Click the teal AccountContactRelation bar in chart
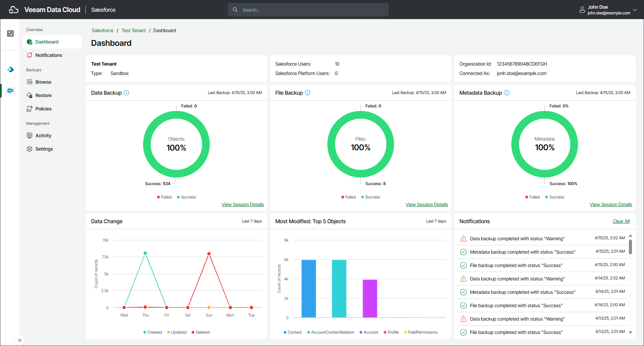This screenshot has width=644, height=346. (339, 289)
